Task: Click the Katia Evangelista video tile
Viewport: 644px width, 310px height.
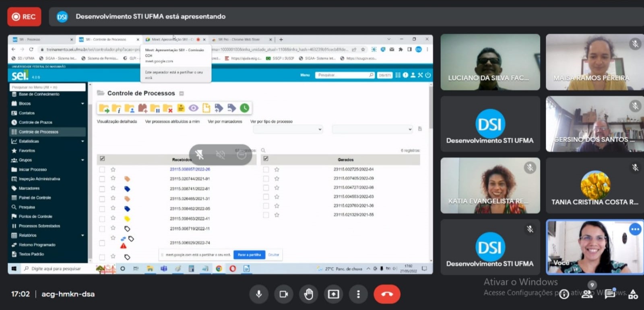Action: pyautogui.click(x=490, y=185)
